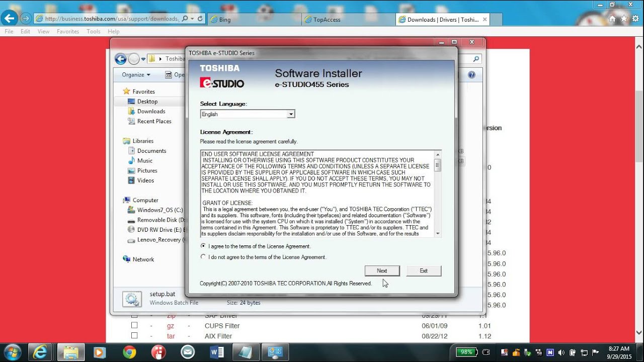Check the AIX Filter tar checkbox
644x362 pixels.
134,335
